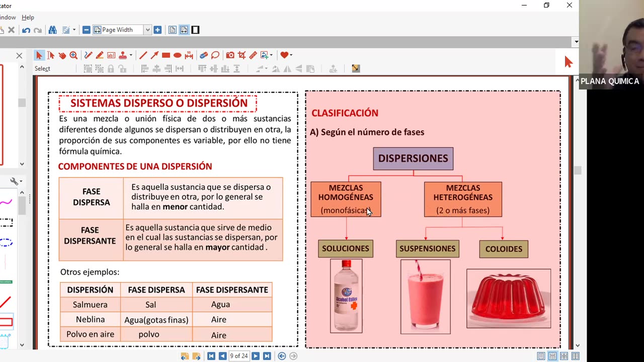Select the Eraser tool
Screen dimensions: 644x362
[204, 55]
